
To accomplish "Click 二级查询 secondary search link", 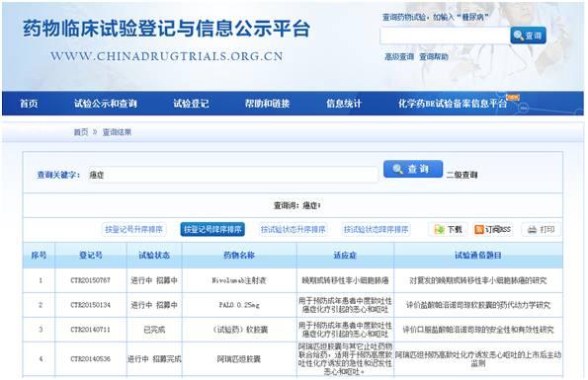I will click(462, 175).
